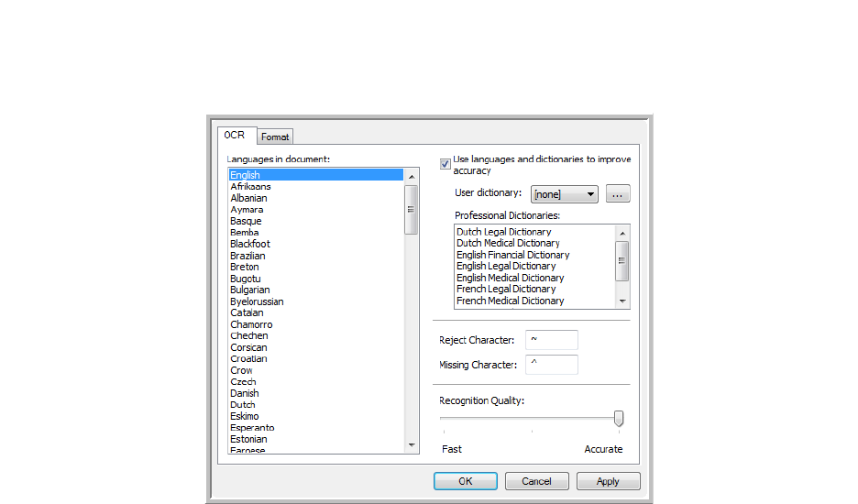Select Bugotu language
The height and width of the screenshot is (504, 858).
pyautogui.click(x=315, y=279)
